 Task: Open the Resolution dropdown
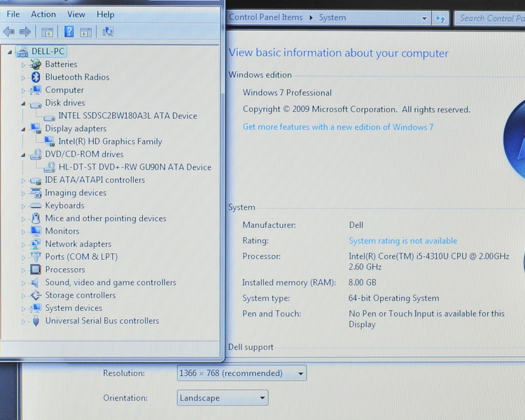coord(241,373)
